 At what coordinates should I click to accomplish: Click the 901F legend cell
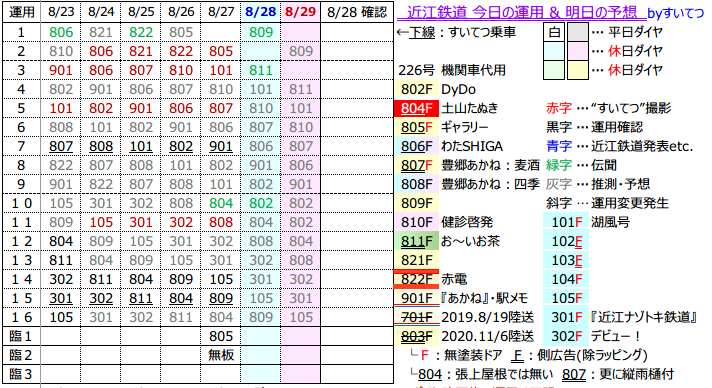tap(416, 298)
